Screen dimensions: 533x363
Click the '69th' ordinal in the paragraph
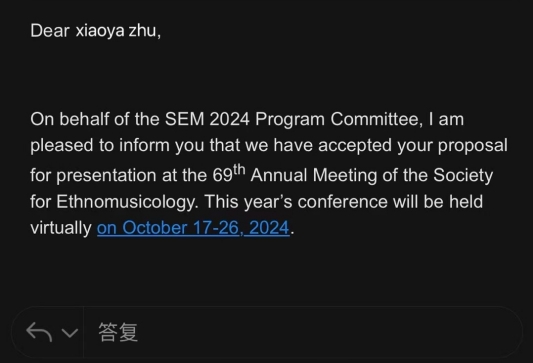pos(229,174)
